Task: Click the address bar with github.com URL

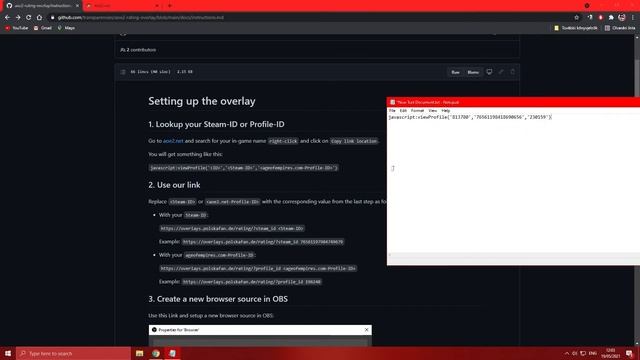Action: tap(310, 18)
